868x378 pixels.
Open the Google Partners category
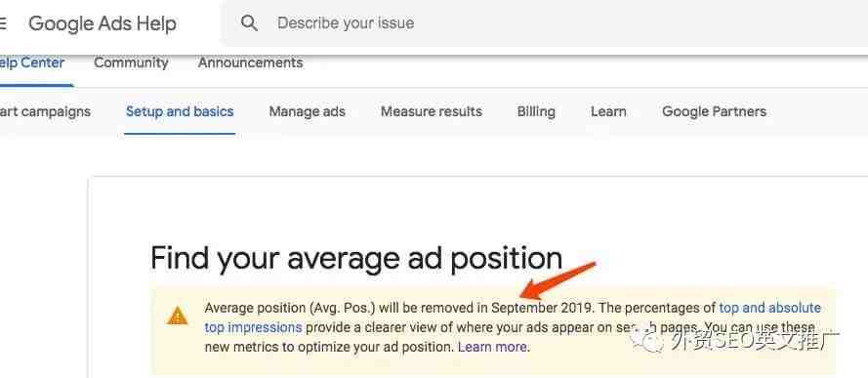pos(714,111)
